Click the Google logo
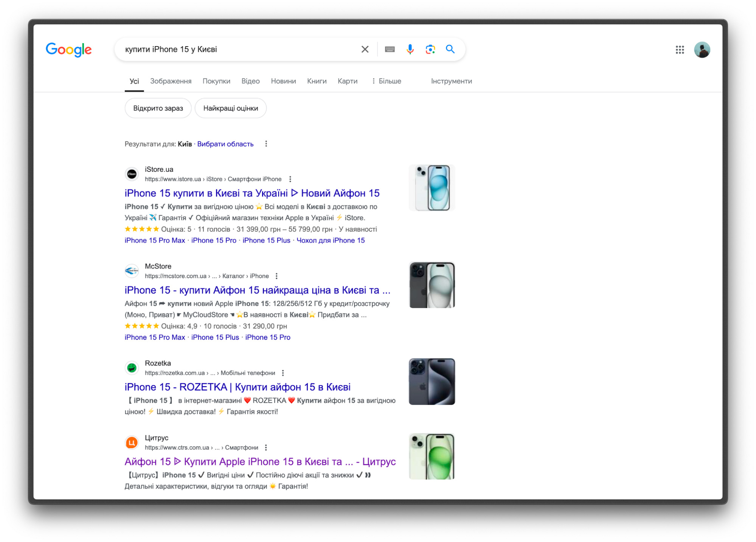 pyautogui.click(x=68, y=50)
